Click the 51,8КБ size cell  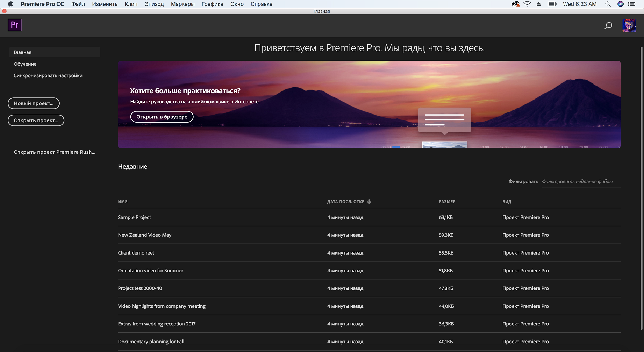click(x=446, y=271)
